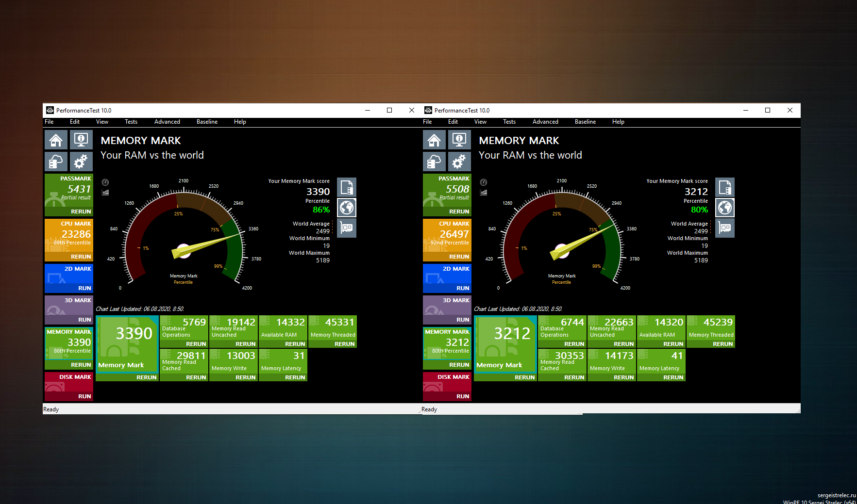Rerun Memory Read Cached 29811 test
Image resolution: width=857 pixels, height=504 pixels.
point(196,377)
